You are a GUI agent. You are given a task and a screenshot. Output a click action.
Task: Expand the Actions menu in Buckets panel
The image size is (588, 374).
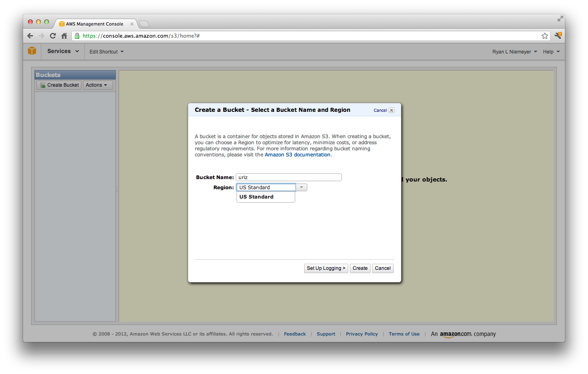pos(97,85)
